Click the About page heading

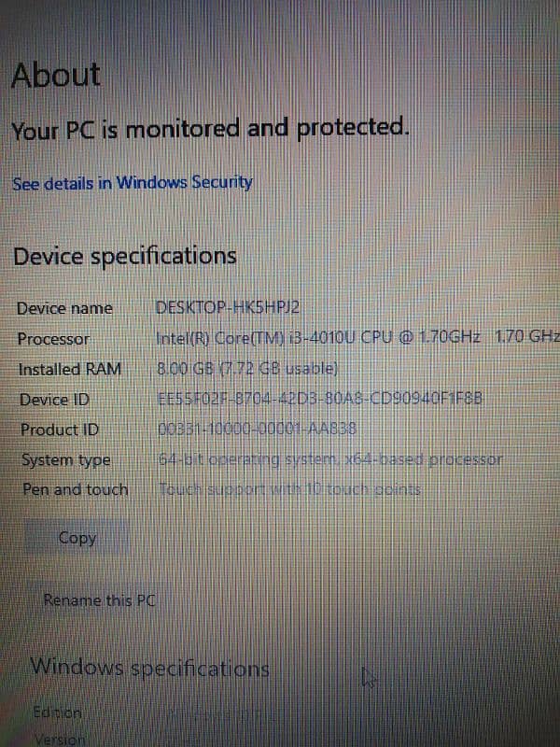(56, 76)
